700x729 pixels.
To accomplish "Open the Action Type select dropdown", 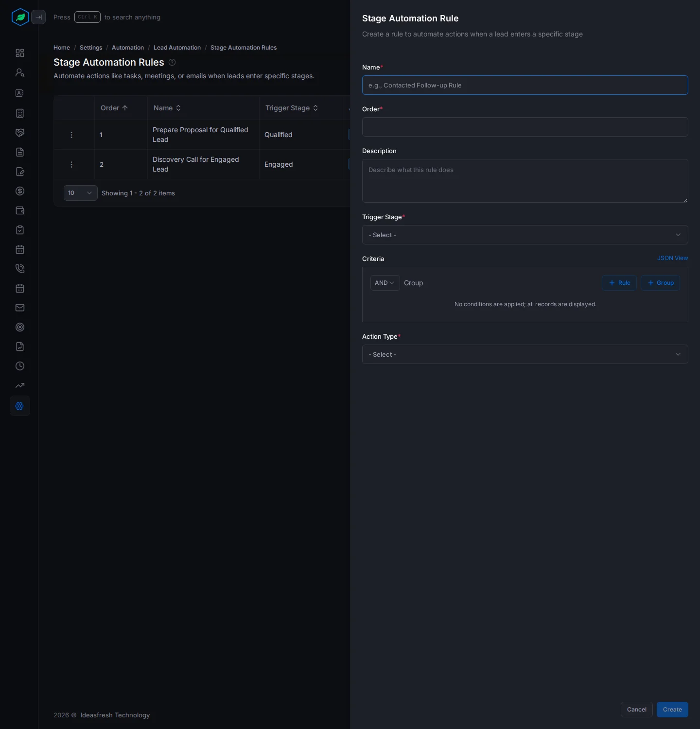I will [525, 354].
